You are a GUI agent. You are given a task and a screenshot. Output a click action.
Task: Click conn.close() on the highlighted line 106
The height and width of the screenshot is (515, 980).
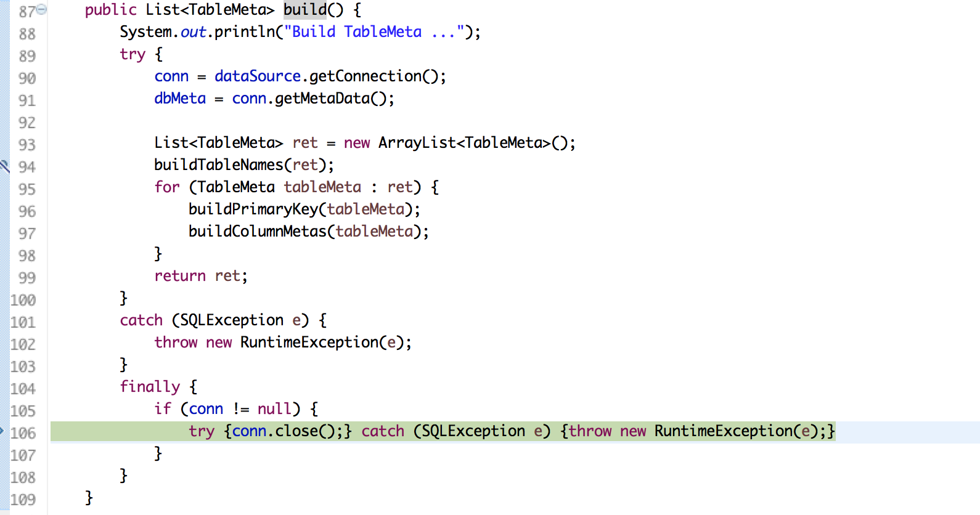click(284, 431)
